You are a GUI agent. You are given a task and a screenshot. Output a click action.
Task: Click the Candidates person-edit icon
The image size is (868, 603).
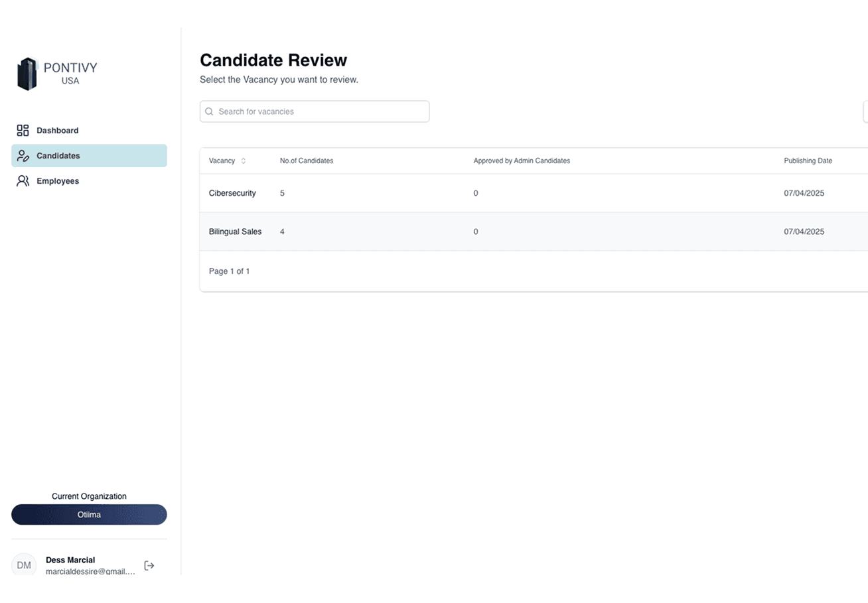23,156
